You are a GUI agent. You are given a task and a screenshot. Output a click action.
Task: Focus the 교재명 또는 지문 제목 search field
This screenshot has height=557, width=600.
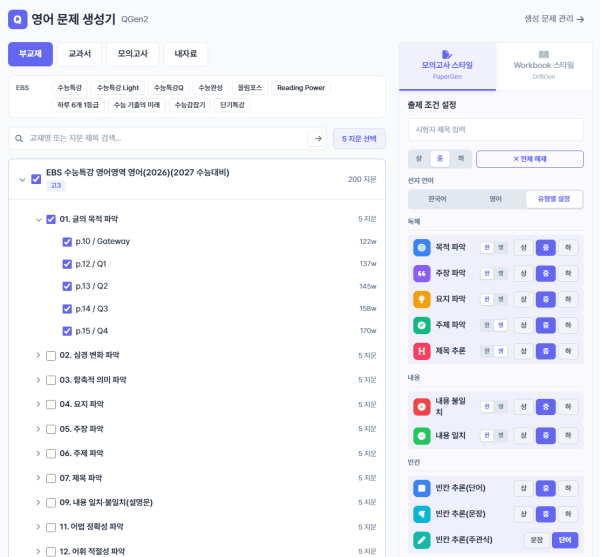pos(166,138)
